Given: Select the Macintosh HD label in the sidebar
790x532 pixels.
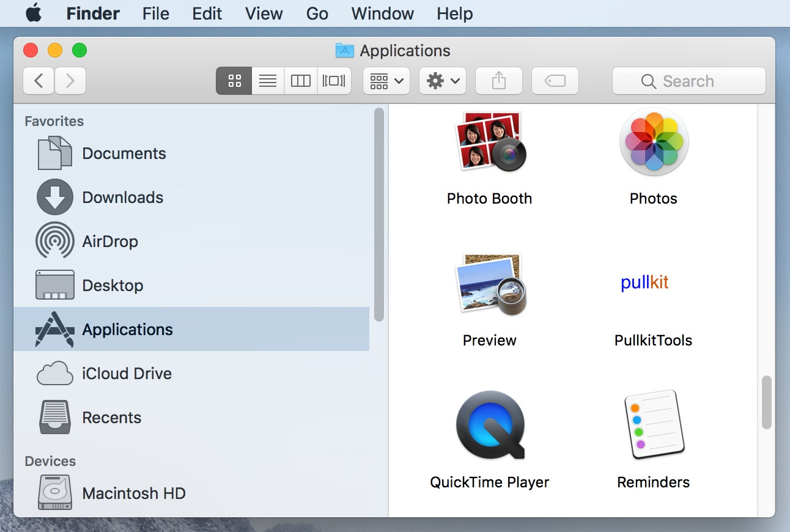Looking at the screenshot, I should coord(134,493).
